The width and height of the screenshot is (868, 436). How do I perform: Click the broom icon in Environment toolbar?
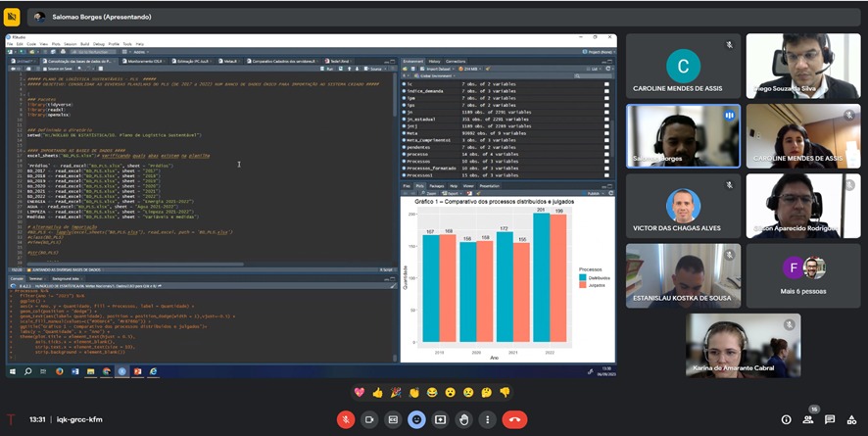pos(488,69)
